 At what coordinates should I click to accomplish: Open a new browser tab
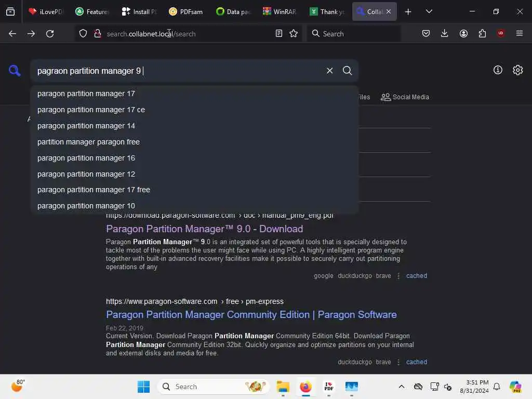click(408, 12)
